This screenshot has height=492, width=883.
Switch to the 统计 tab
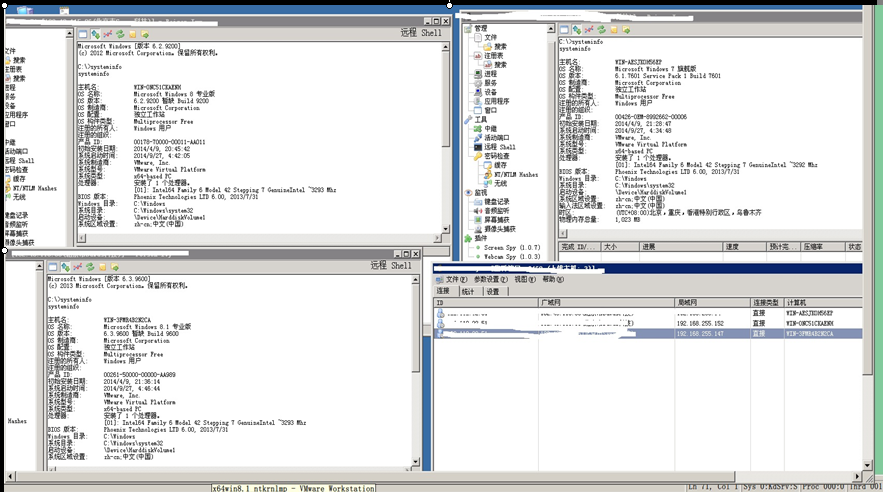[x=468, y=292]
